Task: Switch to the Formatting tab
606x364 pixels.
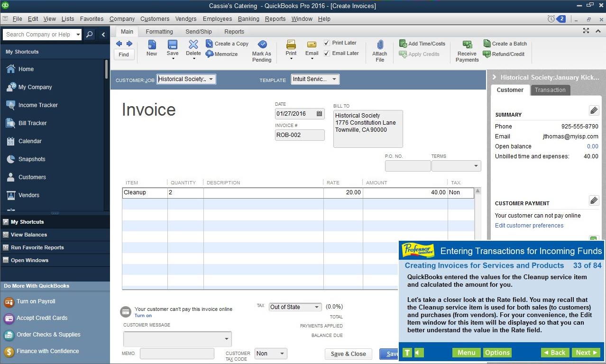Action: coord(159,31)
